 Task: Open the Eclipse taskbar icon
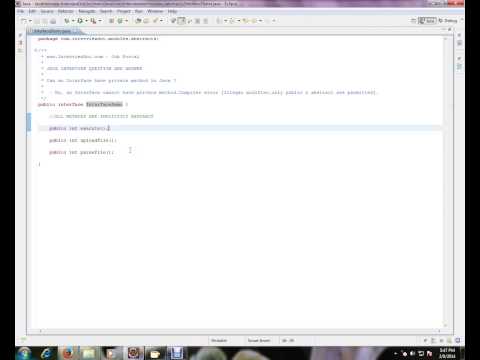(134, 353)
